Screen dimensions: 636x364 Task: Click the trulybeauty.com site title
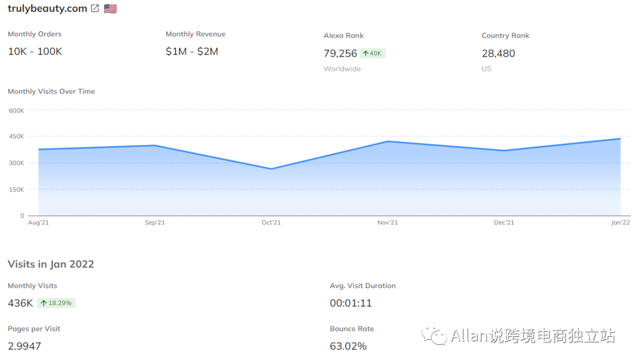(48, 8)
